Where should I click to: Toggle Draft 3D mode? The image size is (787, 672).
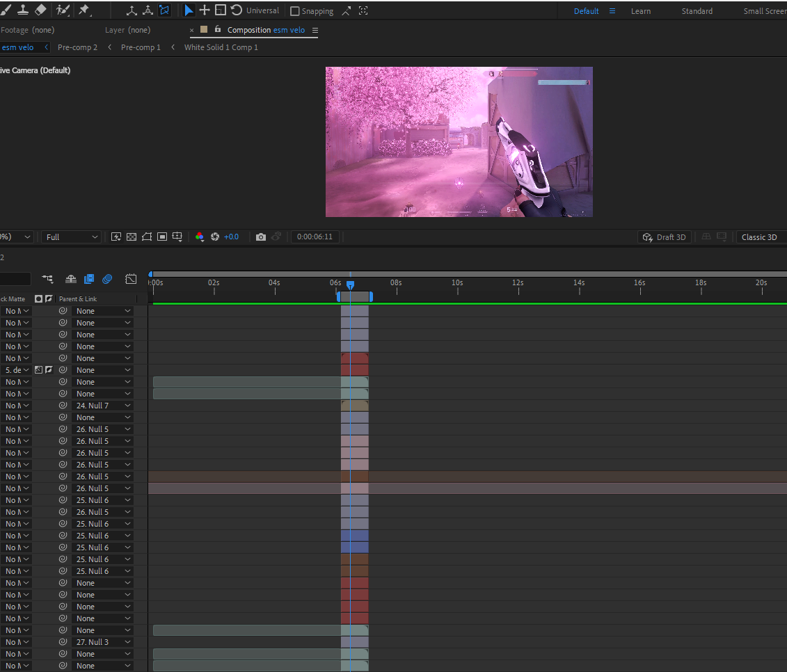pyautogui.click(x=664, y=237)
